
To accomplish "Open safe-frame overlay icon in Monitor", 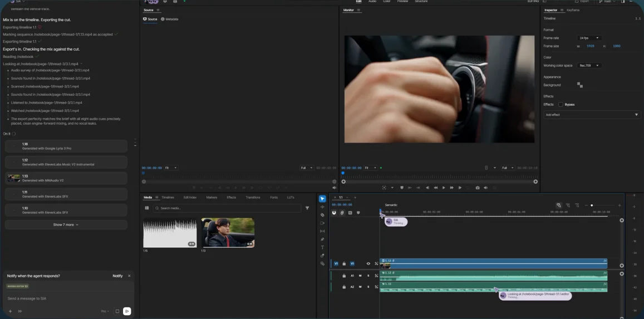I will 384,188.
